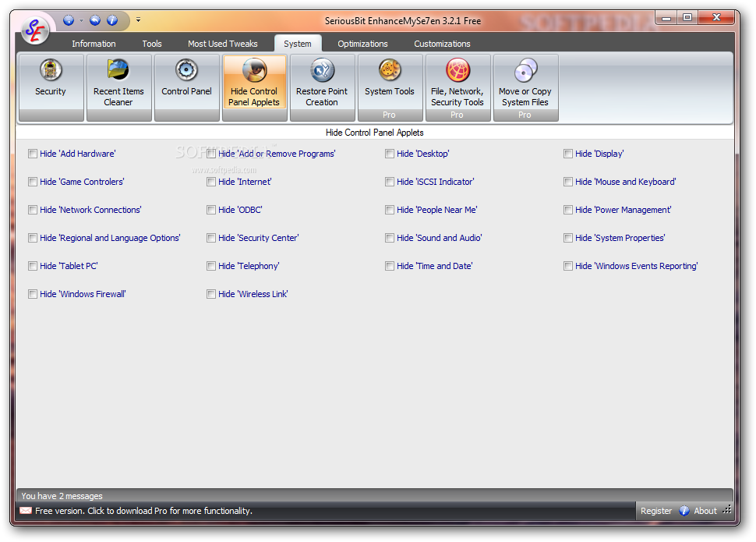The height and width of the screenshot is (542, 756).
Task: Check Hide 'Windows Events Reporting'
Action: [568, 265]
